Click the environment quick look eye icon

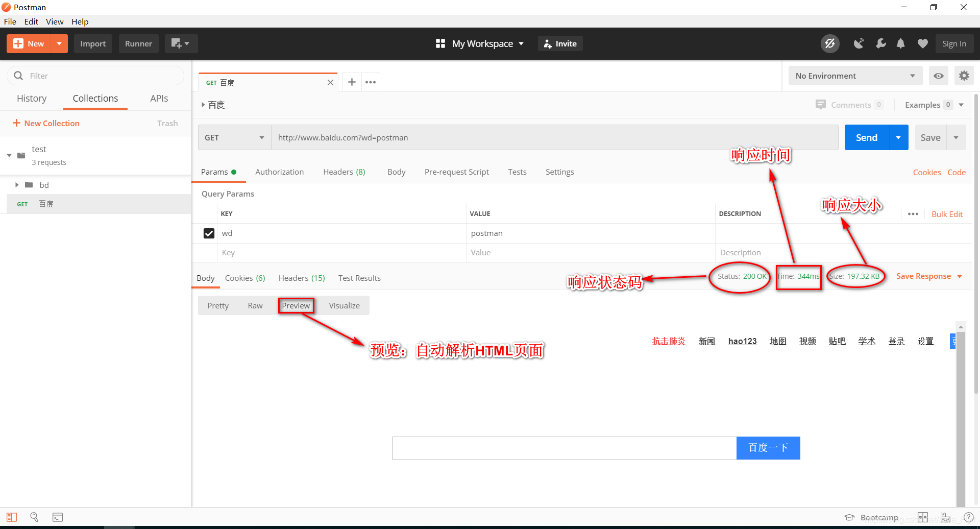tap(938, 76)
